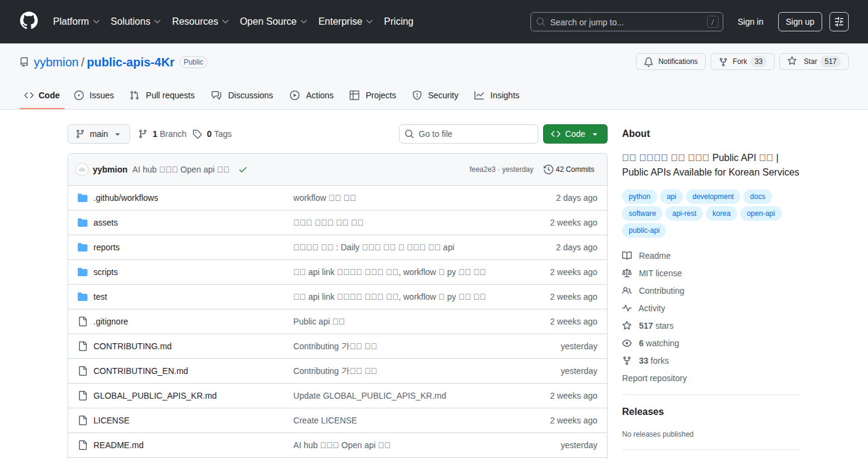Click the repository icon before yybmion
The width and height of the screenshot is (868, 459).
click(x=24, y=62)
